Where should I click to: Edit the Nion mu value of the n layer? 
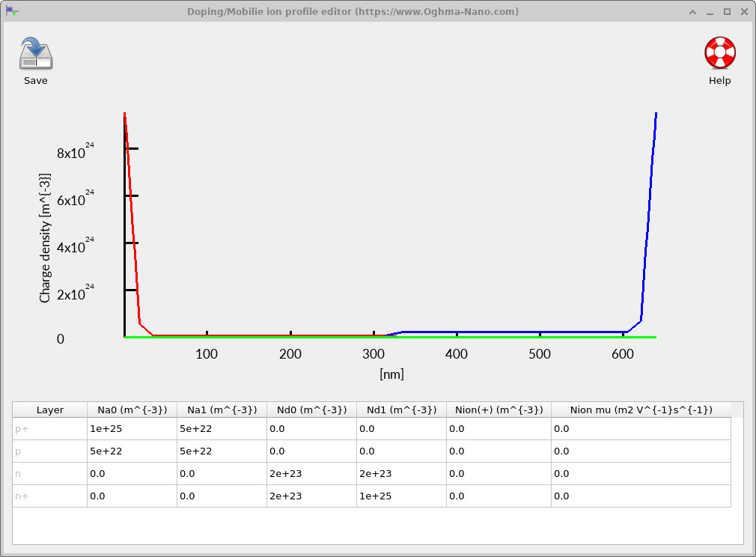tap(640, 473)
